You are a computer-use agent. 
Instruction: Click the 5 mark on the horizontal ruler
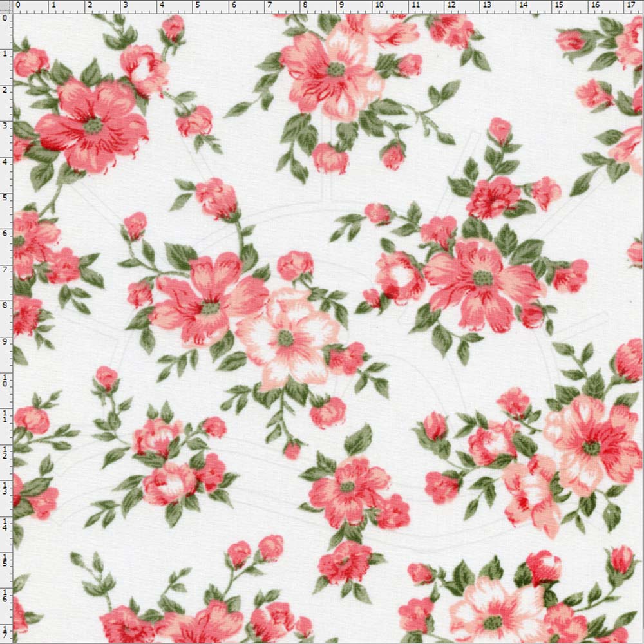[x=198, y=5]
